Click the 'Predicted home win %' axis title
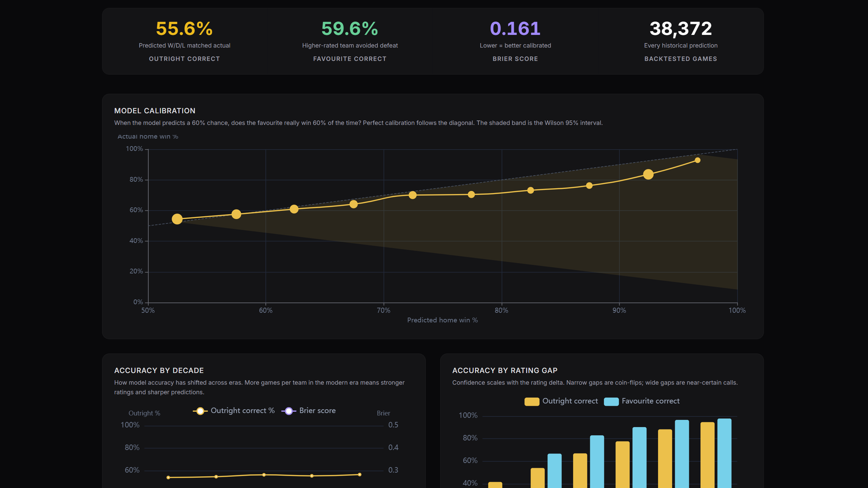 (x=442, y=320)
